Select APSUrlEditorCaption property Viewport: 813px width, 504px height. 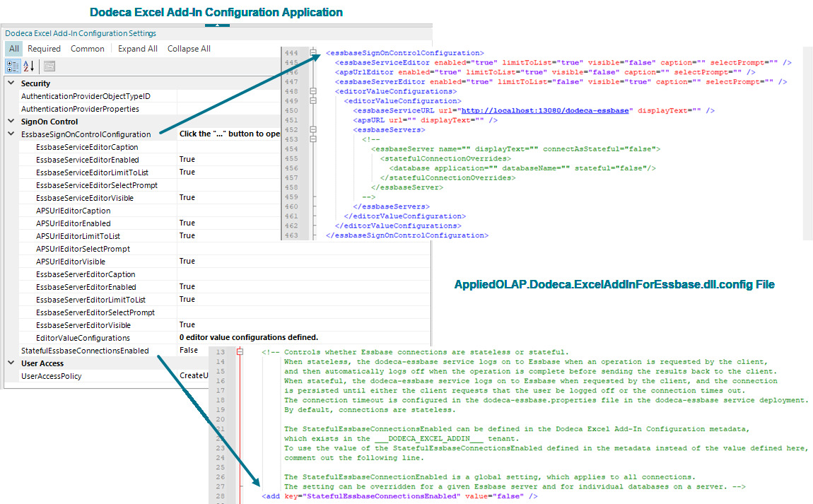pos(73,211)
